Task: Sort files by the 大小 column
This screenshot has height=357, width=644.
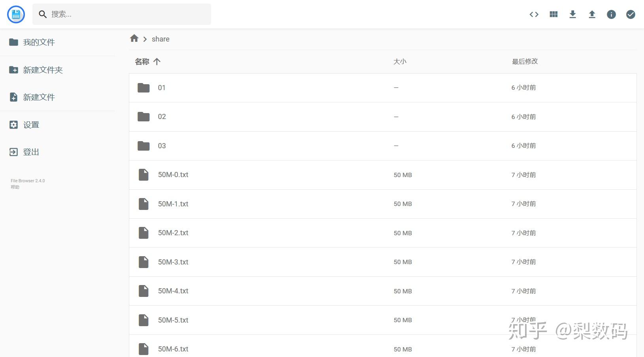Action: pyautogui.click(x=400, y=62)
